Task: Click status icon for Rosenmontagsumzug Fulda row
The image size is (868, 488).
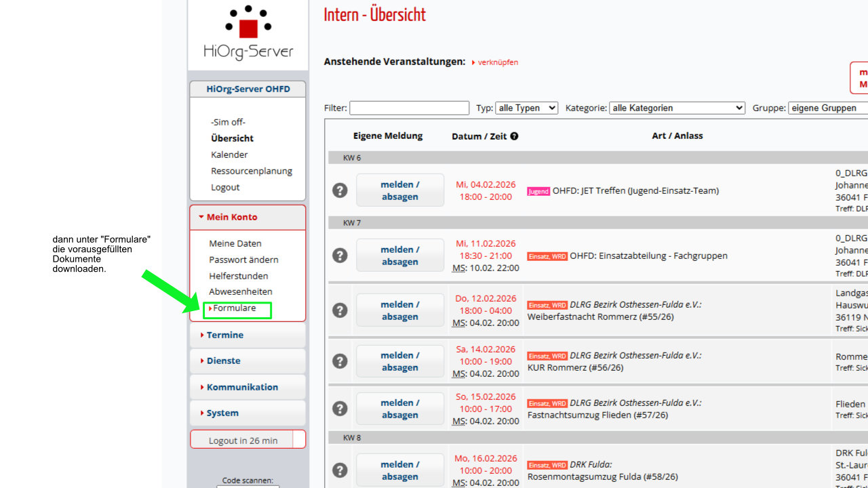Action: click(x=340, y=470)
